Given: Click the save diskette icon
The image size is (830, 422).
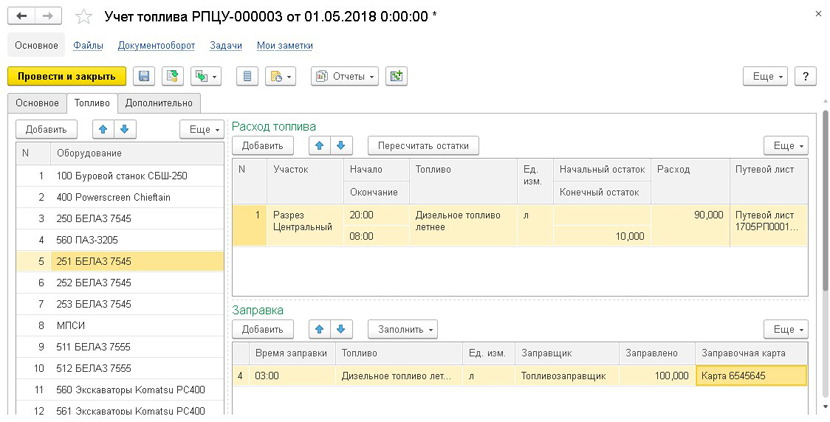Looking at the screenshot, I should coord(144,76).
